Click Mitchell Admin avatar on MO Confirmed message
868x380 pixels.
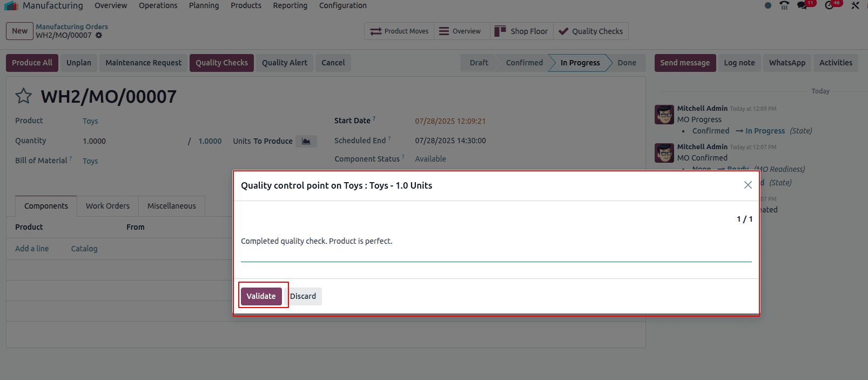pyautogui.click(x=664, y=153)
